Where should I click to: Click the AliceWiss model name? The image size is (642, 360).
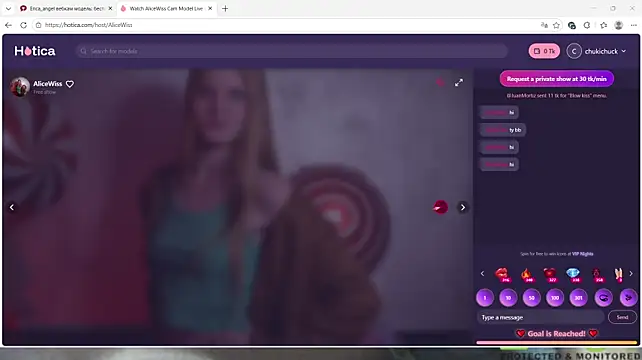47,84
